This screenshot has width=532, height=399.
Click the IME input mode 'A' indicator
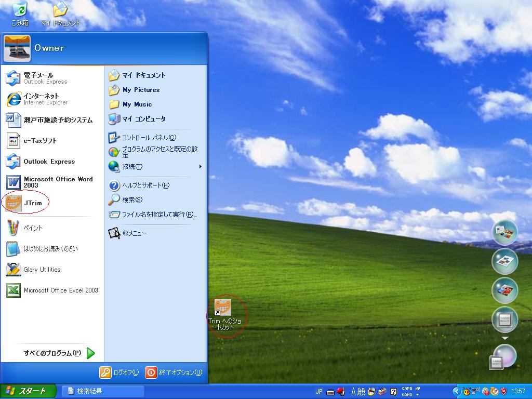pyautogui.click(x=353, y=392)
